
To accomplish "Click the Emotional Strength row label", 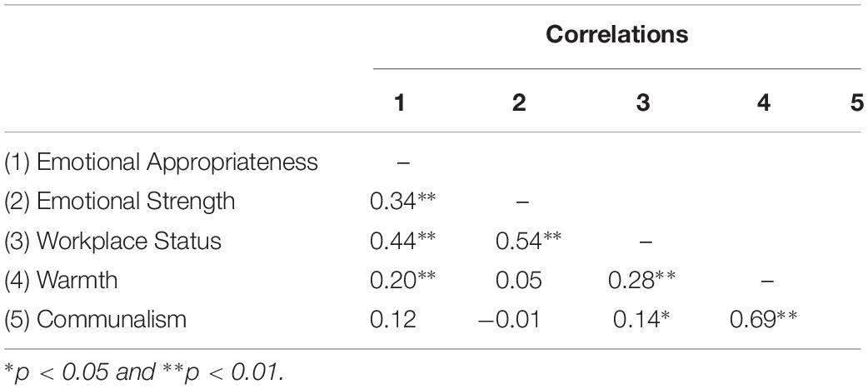I will (x=120, y=202).
